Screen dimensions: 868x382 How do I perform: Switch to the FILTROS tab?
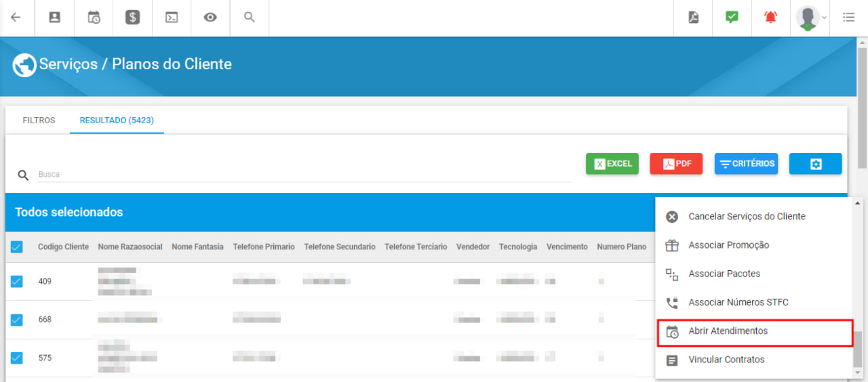pyautogui.click(x=39, y=120)
